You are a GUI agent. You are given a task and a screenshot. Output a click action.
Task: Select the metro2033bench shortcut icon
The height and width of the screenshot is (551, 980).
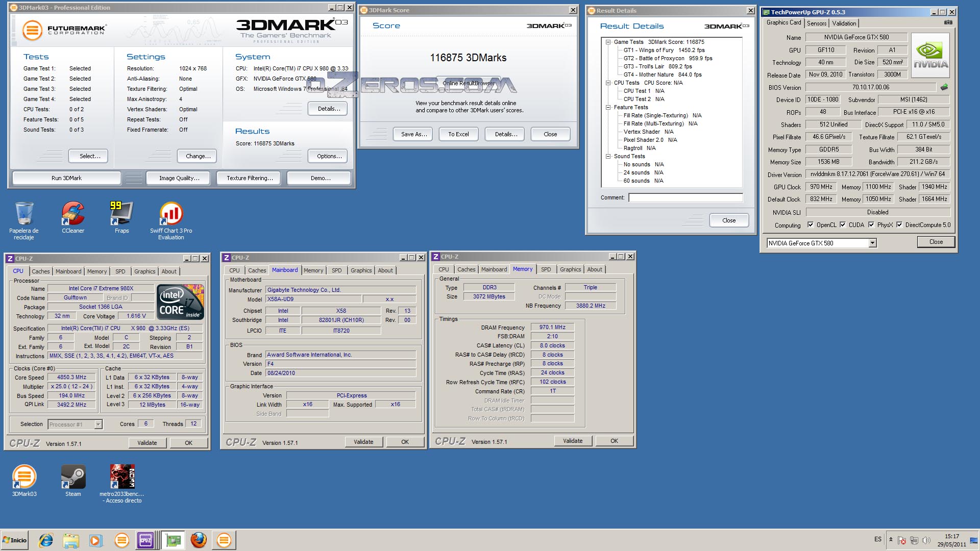click(122, 484)
